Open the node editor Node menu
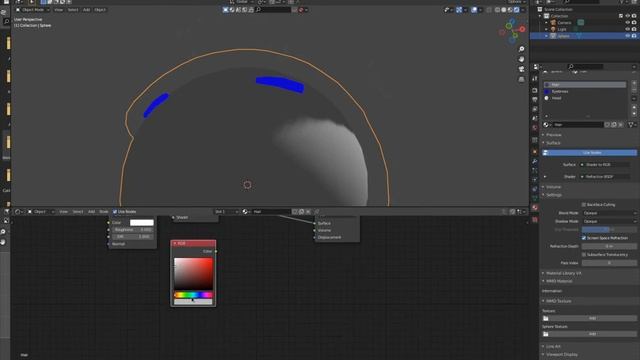 (104, 212)
